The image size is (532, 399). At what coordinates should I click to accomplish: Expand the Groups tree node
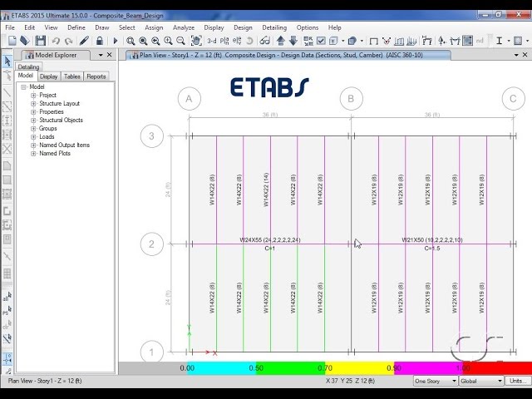point(33,129)
